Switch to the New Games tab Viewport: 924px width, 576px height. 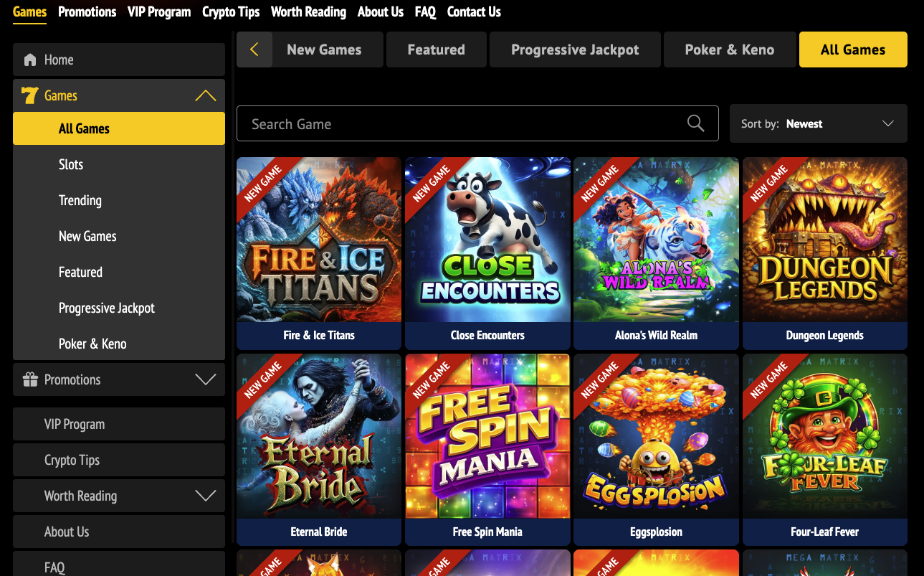point(328,49)
